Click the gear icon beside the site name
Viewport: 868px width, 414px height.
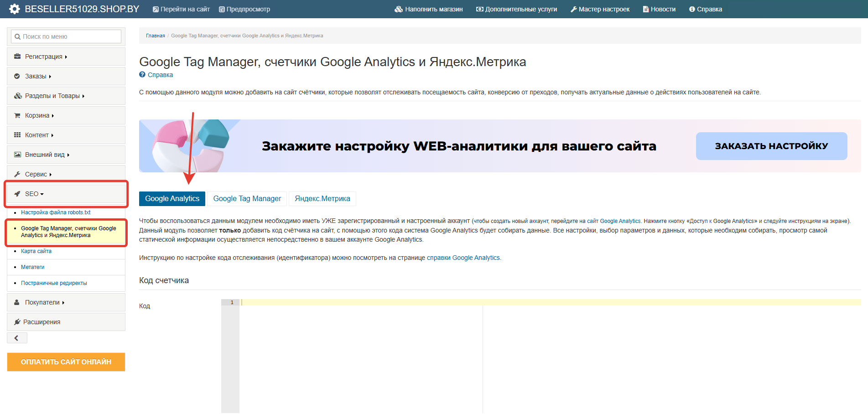pos(15,9)
